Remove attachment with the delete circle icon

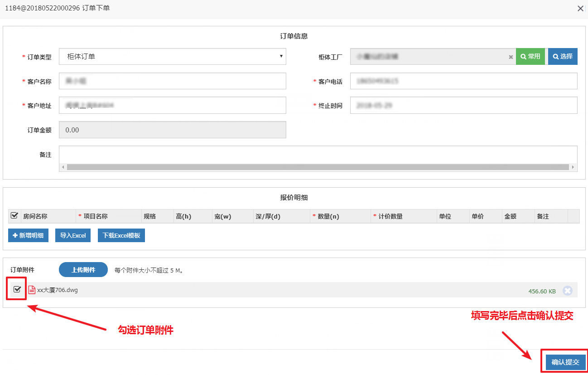[x=567, y=291]
